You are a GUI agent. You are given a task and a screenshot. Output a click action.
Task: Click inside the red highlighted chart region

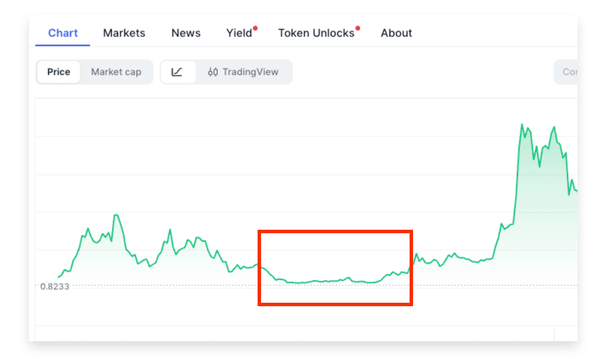[x=335, y=268]
